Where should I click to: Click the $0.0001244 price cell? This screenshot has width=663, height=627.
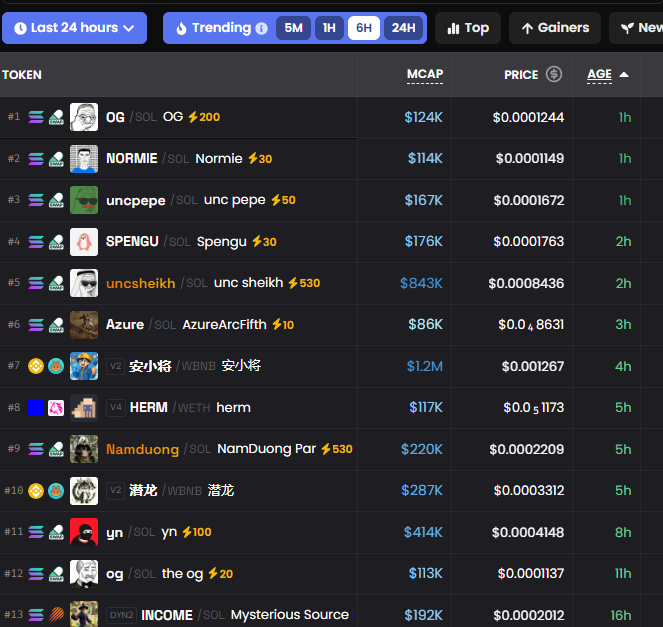[528, 117]
